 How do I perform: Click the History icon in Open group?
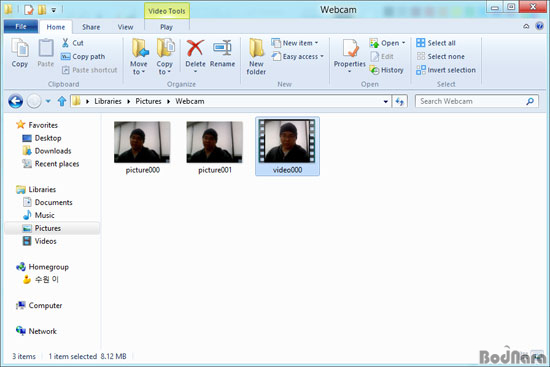[x=375, y=70]
